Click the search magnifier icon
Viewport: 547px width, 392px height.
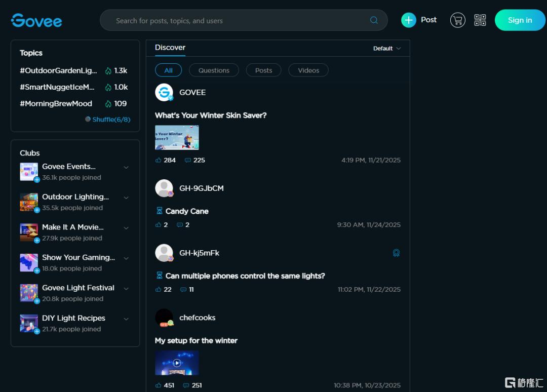(374, 20)
